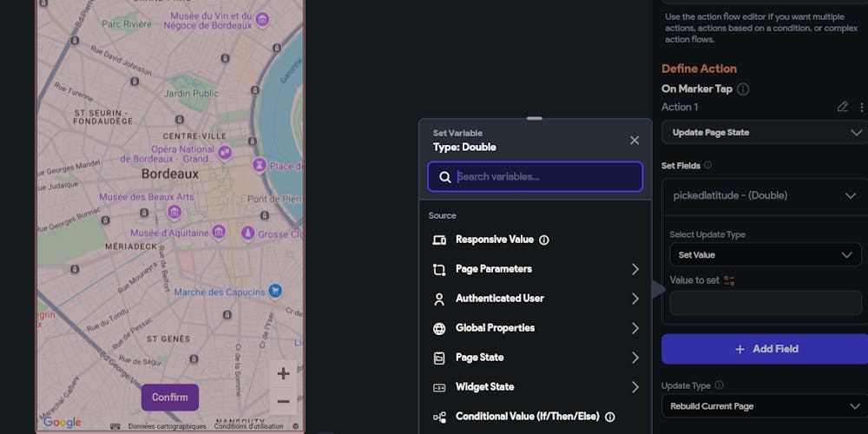Click the Global Properties globe icon
The height and width of the screenshot is (434, 868).
coord(439,329)
